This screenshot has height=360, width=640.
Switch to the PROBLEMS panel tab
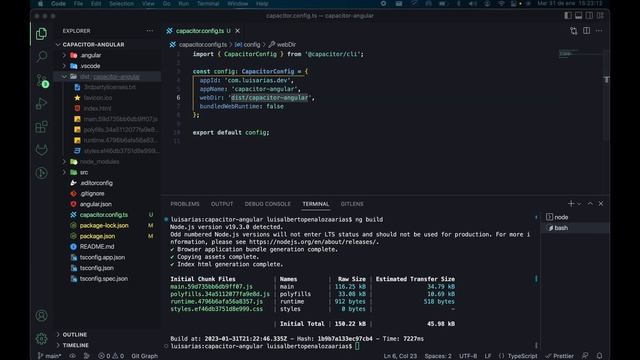[185, 204]
